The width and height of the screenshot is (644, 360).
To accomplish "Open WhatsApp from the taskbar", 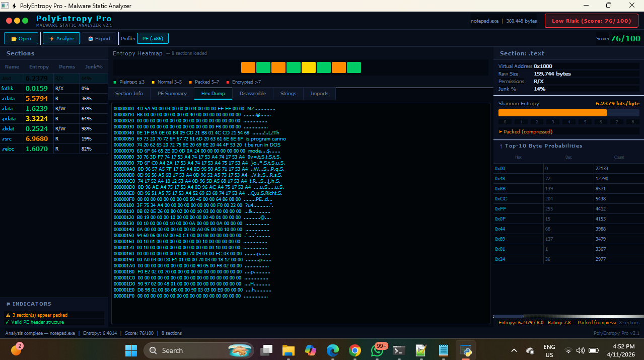I will (x=377, y=350).
